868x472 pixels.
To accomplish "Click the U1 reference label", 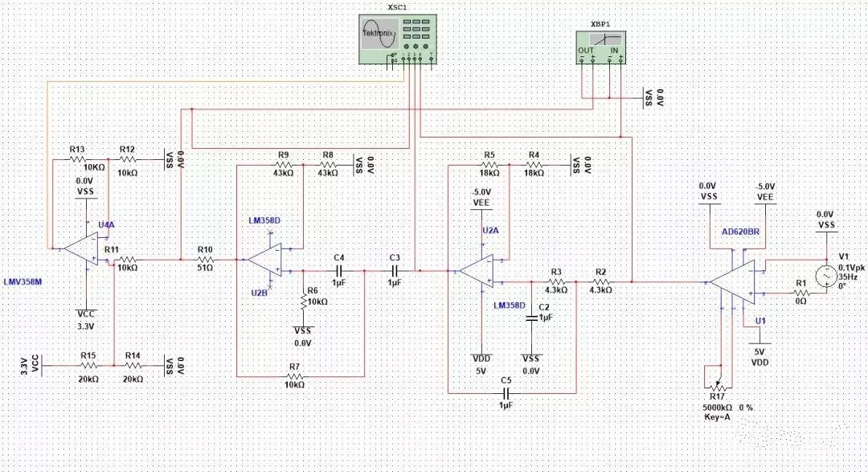I will [x=760, y=321].
